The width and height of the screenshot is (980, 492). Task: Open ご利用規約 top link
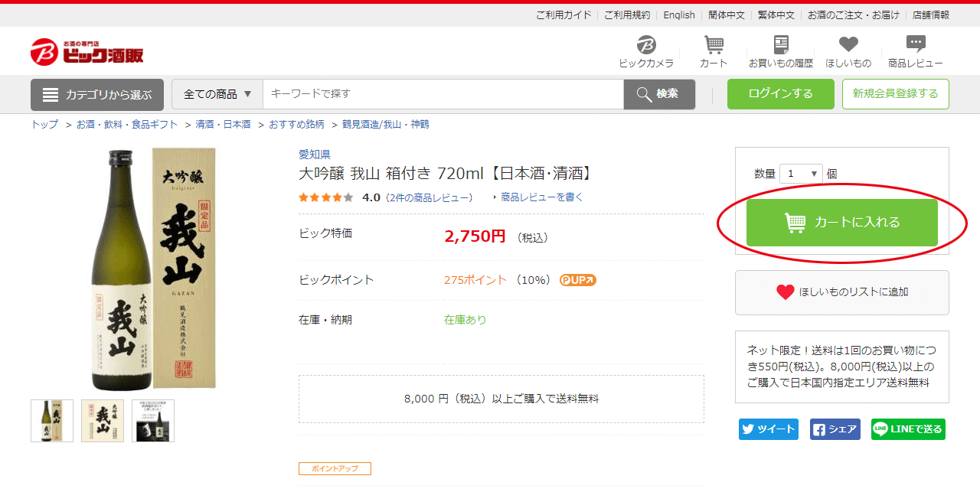point(627,15)
